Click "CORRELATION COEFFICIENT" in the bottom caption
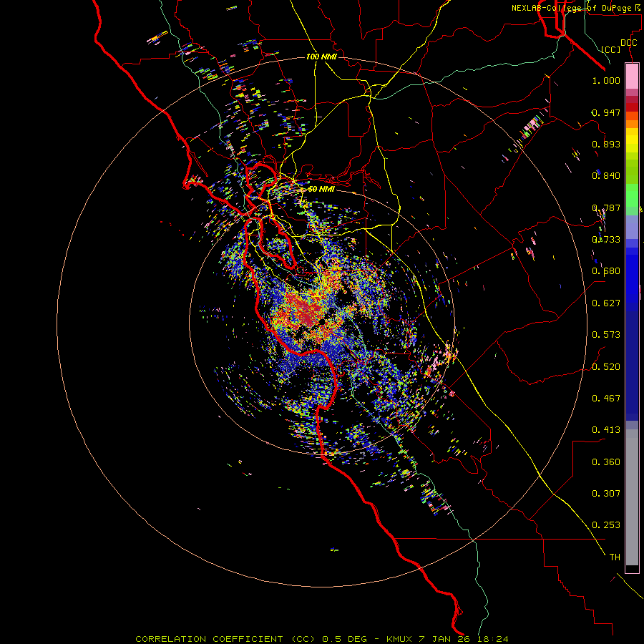The height and width of the screenshot is (644, 644). (209, 639)
